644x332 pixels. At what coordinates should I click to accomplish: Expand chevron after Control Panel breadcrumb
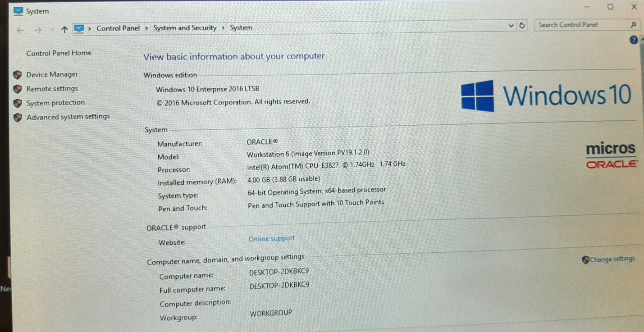[x=146, y=28]
